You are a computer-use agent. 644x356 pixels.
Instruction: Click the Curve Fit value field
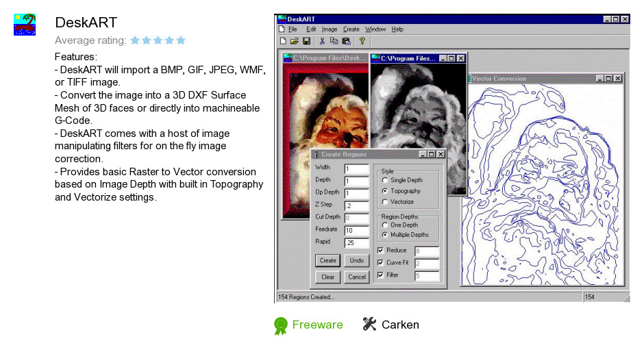click(427, 263)
